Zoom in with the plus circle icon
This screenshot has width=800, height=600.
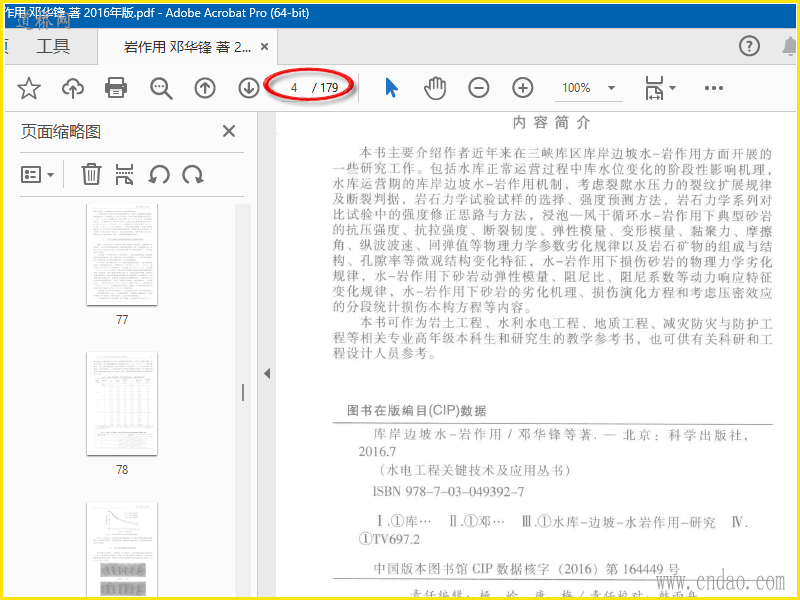coord(522,88)
